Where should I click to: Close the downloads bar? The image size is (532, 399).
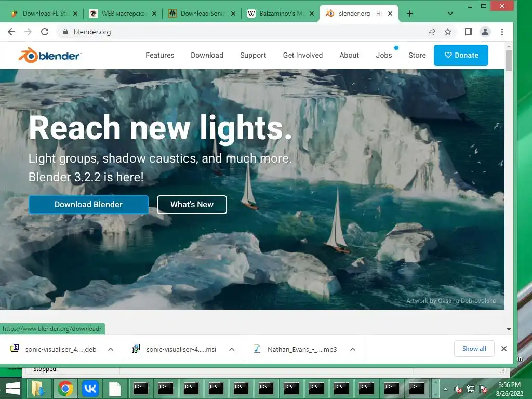[x=504, y=349]
